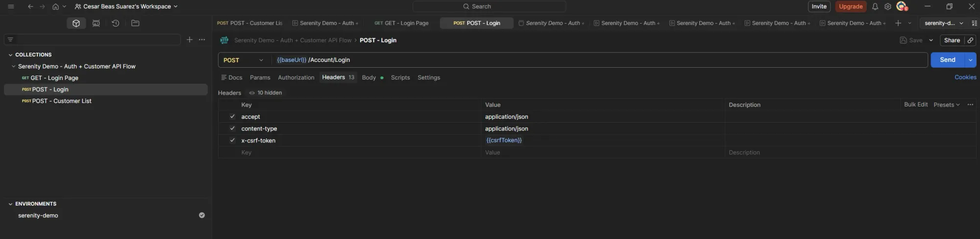Image resolution: width=980 pixels, height=239 pixels.
Task: Click the global Search field
Action: click(x=489, y=6)
